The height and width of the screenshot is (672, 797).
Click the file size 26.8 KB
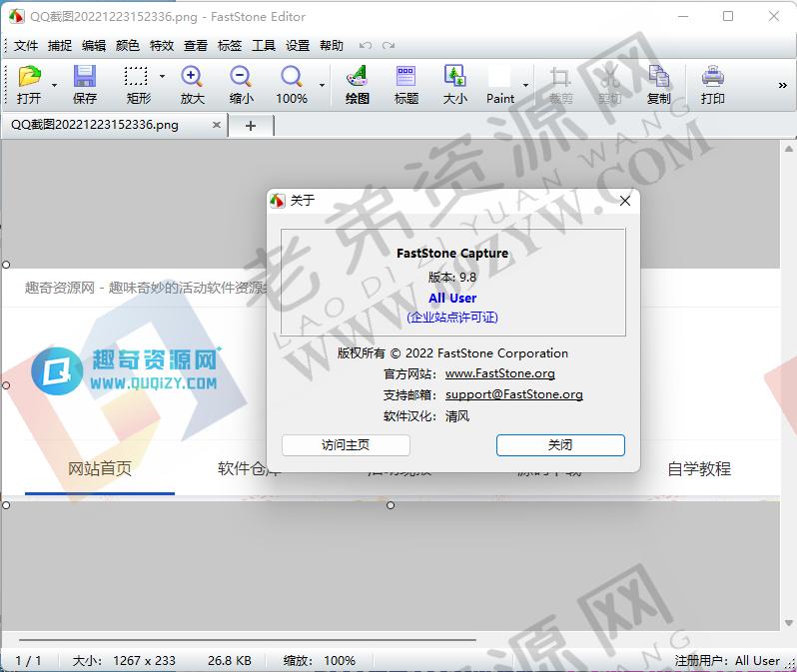pyautogui.click(x=230, y=661)
